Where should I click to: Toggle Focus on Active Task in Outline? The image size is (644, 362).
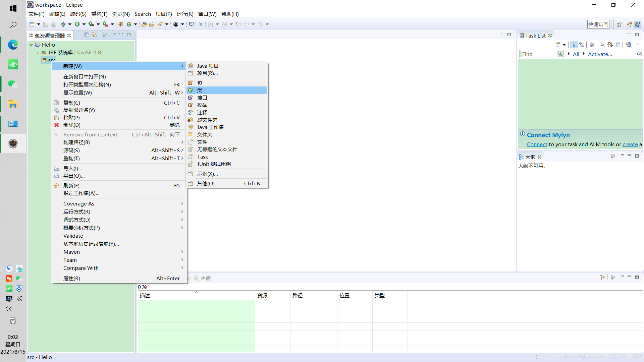click(613, 156)
